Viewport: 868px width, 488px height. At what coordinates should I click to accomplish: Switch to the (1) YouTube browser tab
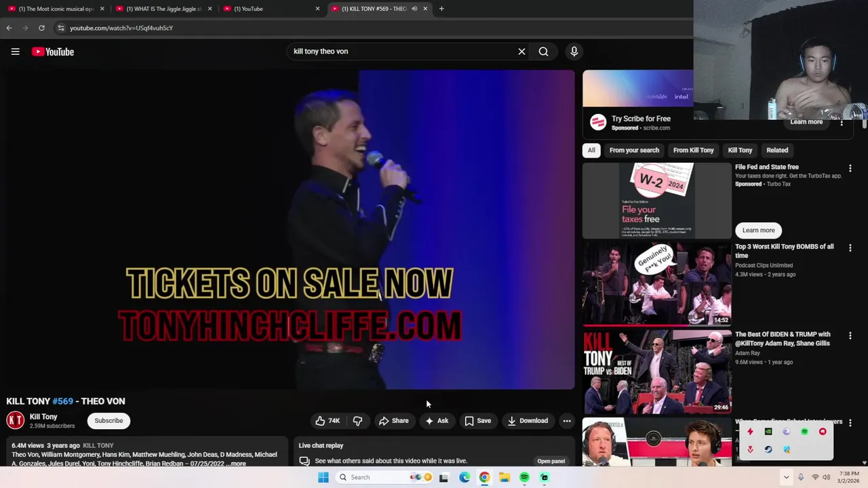click(x=271, y=9)
